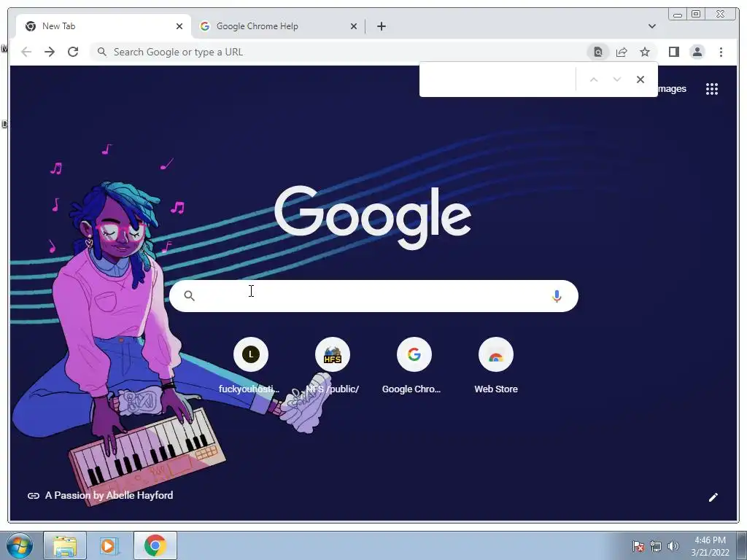Open Chrome's three-dot menu

click(x=721, y=52)
